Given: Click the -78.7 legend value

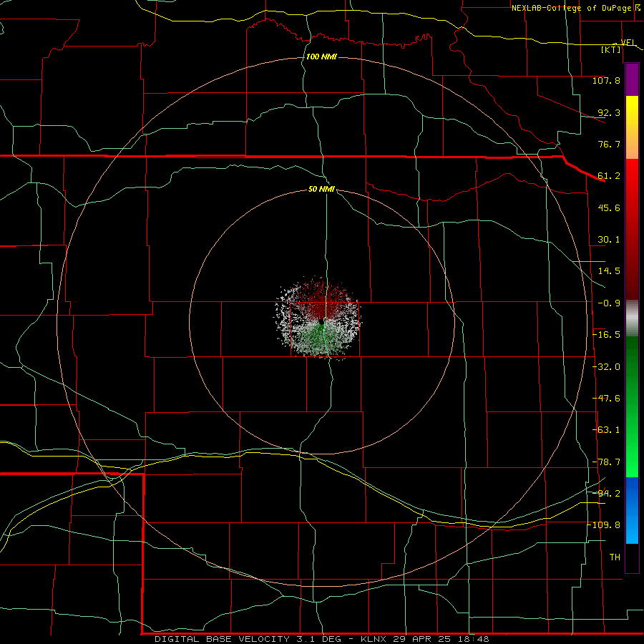Looking at the screenshot, I should click(606, 462).
